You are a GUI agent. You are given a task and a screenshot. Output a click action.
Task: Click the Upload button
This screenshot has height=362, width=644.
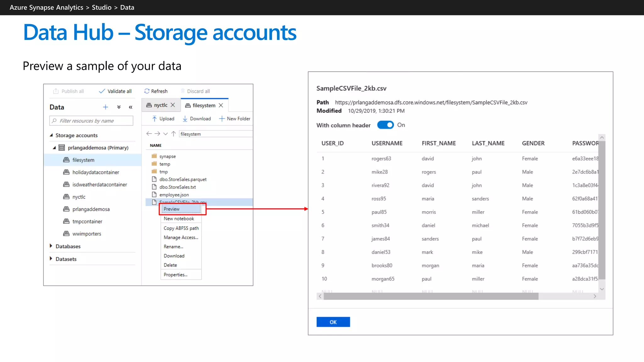163,118
